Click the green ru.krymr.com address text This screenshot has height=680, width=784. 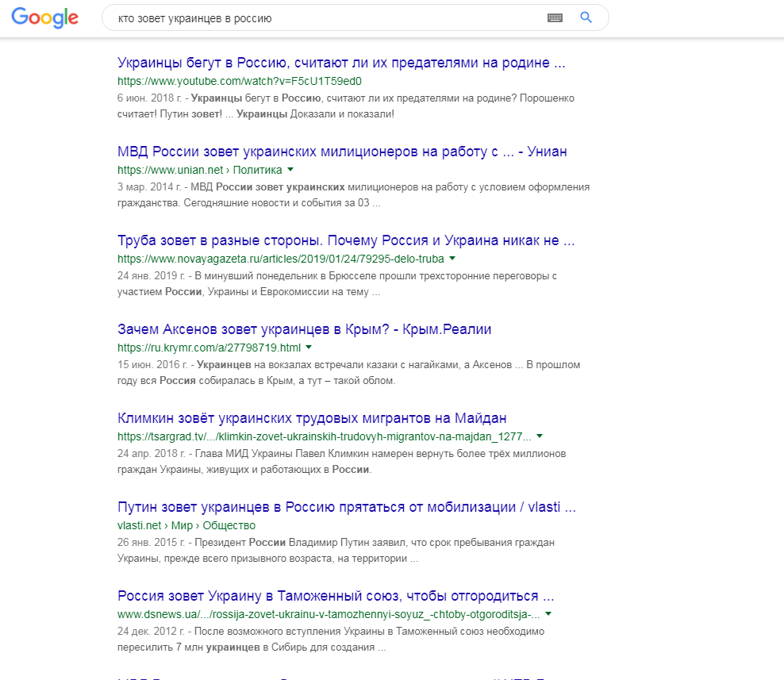pos(209,348)
